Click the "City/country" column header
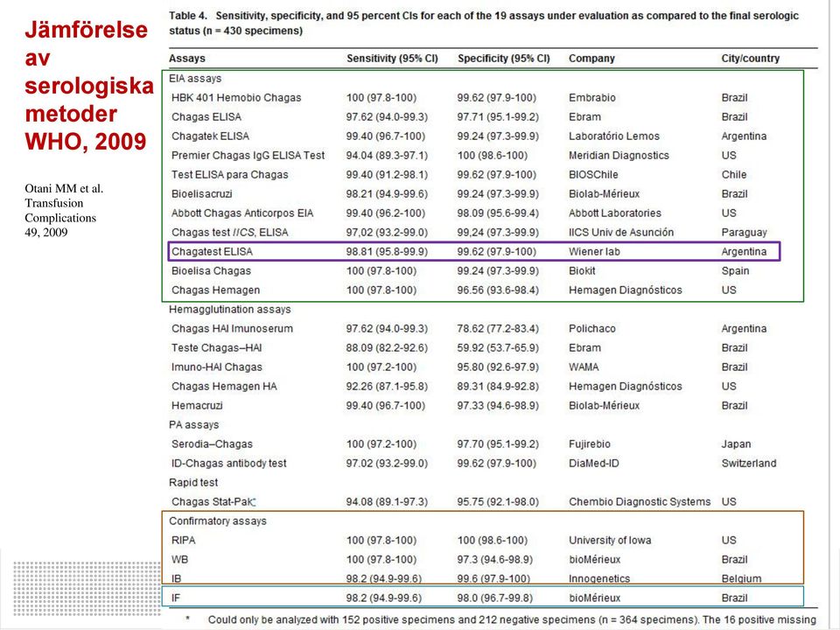This screenshot has height=630, width=840. click(751, 59)
